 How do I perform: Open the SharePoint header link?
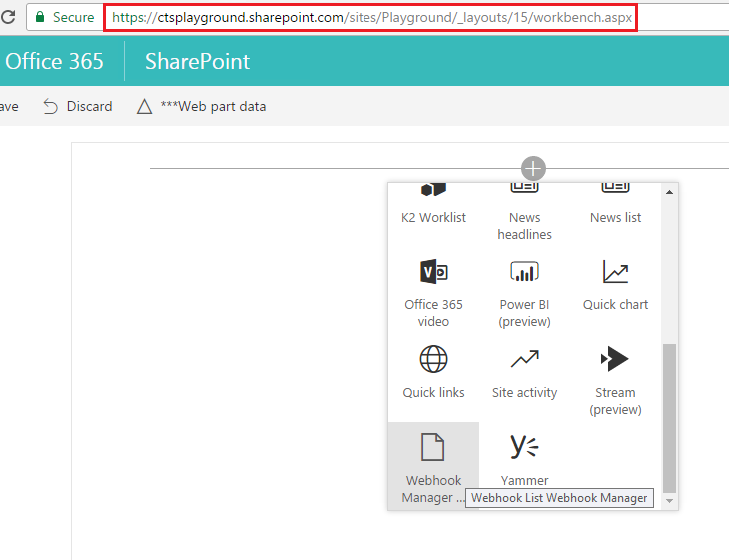point(197,61)
